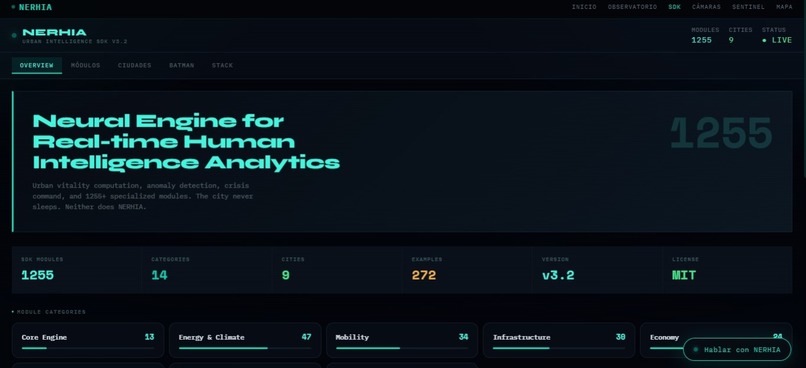The image size is (806, 368).
Task: Select SDK in top navigation
Action: (674, 7)
